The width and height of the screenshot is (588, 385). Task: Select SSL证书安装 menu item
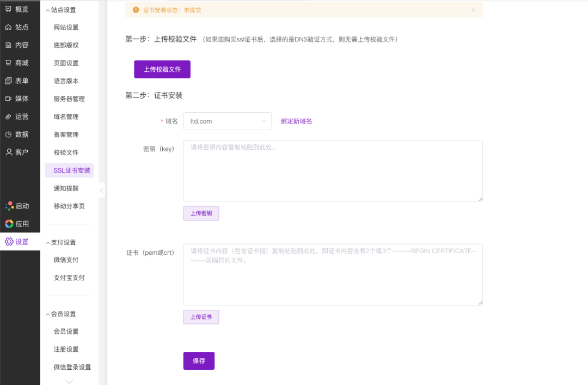(69, 170)
